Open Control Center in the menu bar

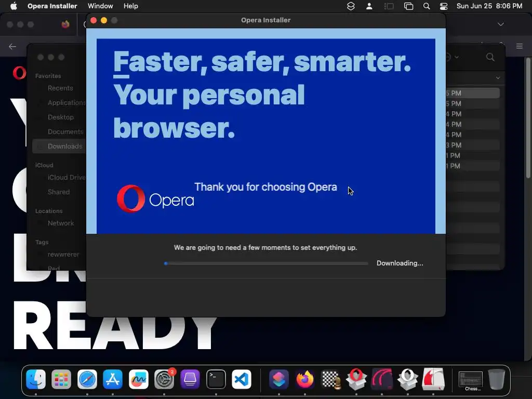tap(444, 6)
